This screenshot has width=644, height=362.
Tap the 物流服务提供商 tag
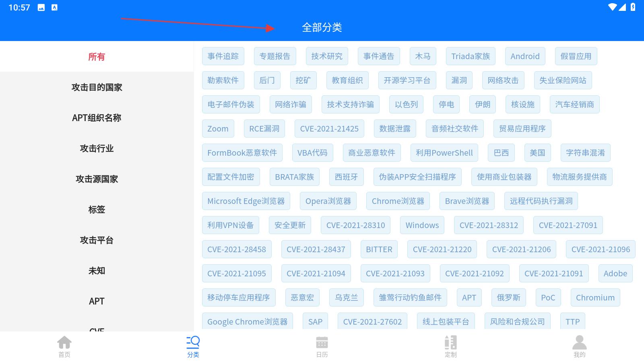click(x=580, y=177)
